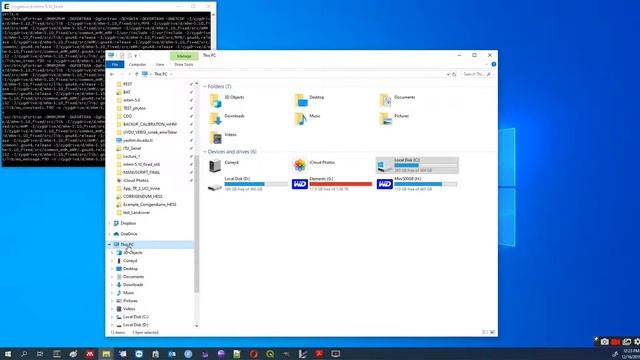The height and width of the screenshot is (360, 640).
Task: Switch to the View ribbon tab
Action: click(x=160, y=64)
